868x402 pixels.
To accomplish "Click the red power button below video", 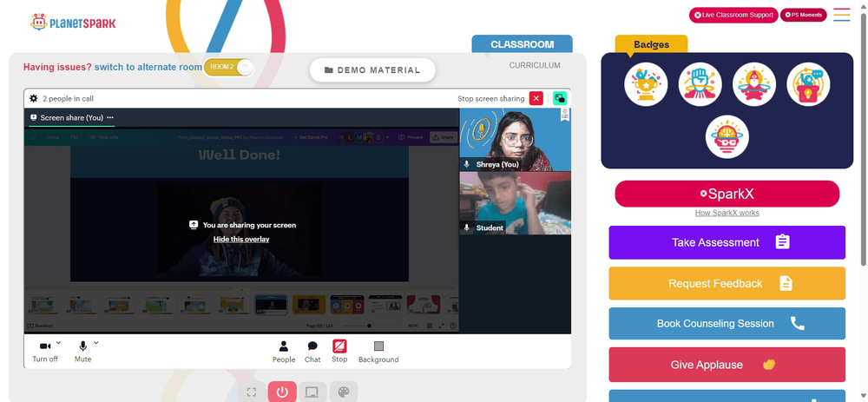I will (282, 392).
